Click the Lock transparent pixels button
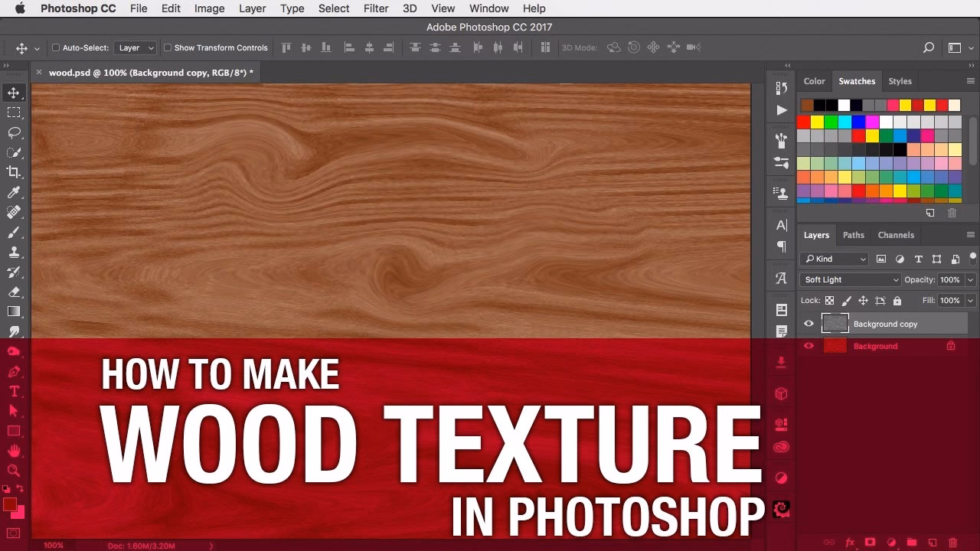Screen dimensions: 980x551 pos(829,300)
